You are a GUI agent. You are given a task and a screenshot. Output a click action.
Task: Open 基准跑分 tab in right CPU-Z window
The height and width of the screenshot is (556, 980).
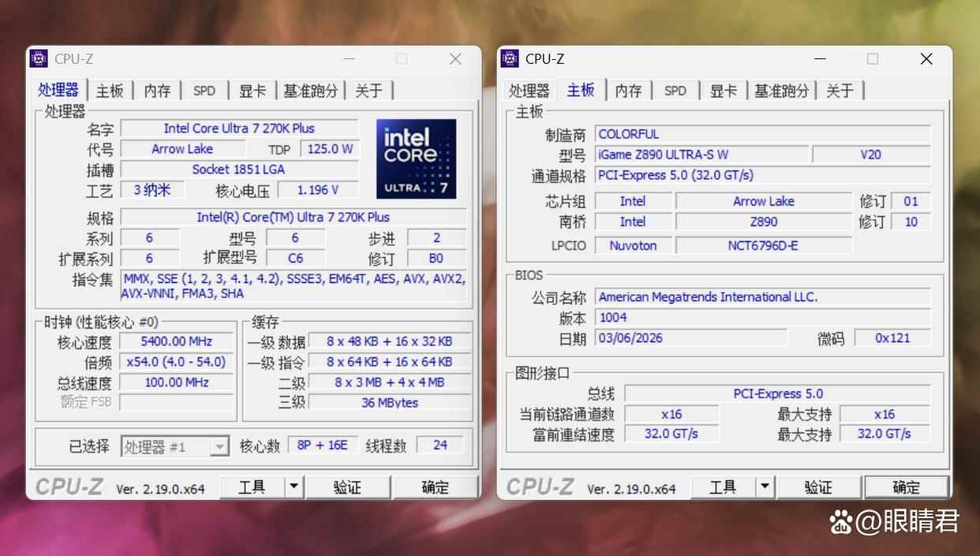coord(782,91)
